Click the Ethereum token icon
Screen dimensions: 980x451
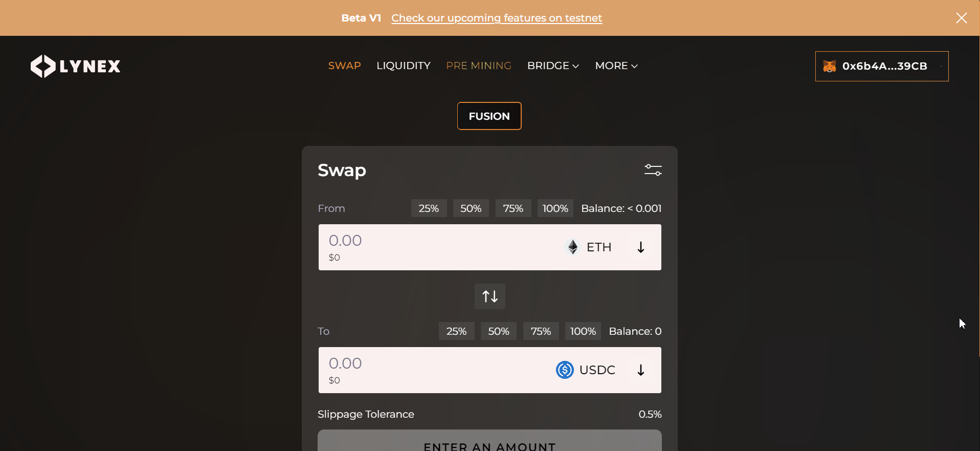coord(573,247)
